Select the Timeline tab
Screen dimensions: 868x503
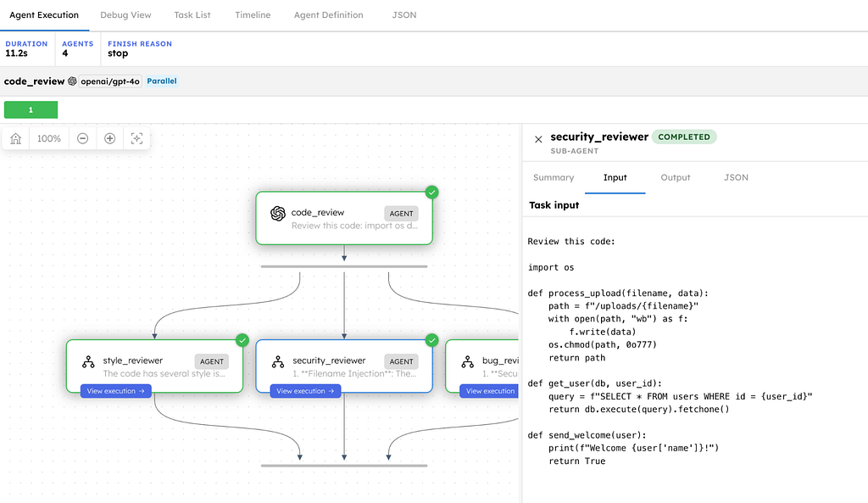(253, 15)
